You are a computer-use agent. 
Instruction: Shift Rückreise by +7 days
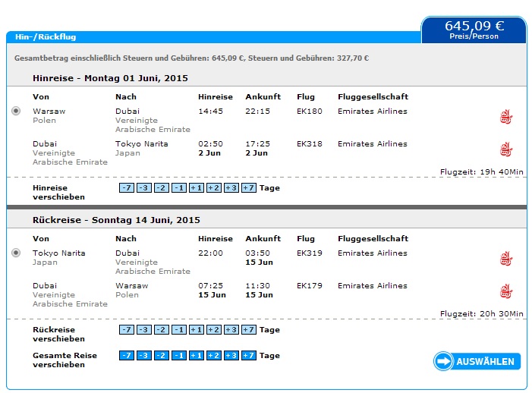(249, 329)
